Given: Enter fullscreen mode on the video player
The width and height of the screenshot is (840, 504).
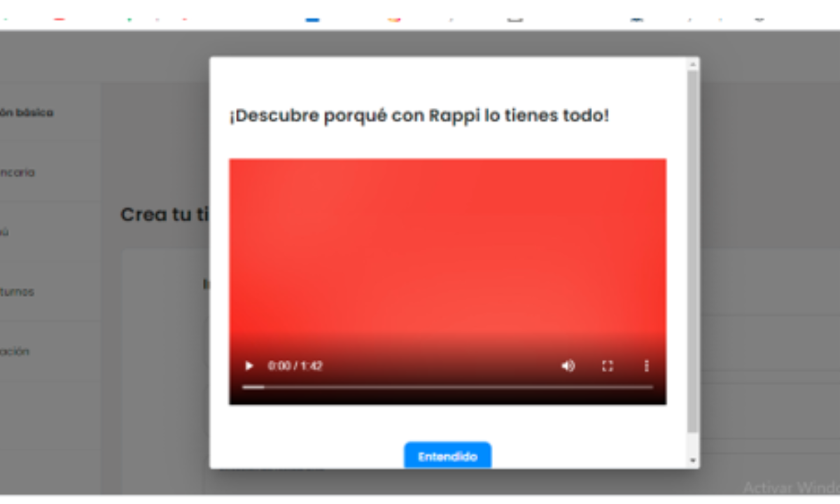Looking at the screenshot, I should [608, 365].
